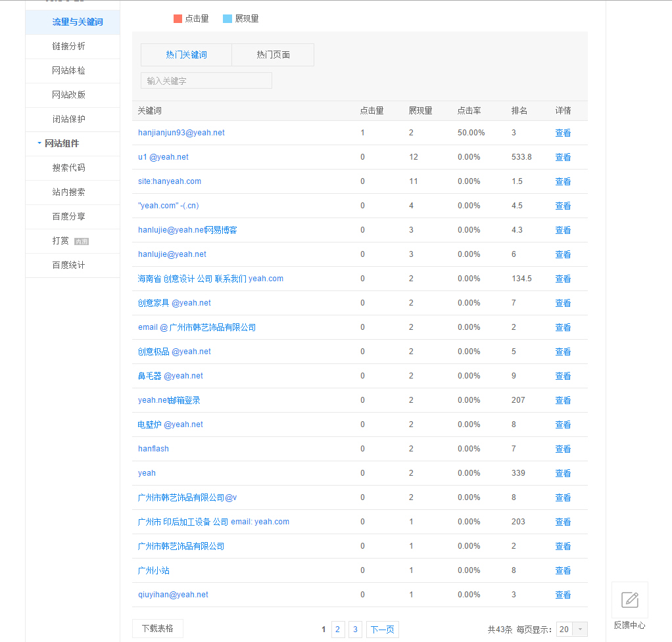Click current page number 1

pyautogui.click(x=324, y=630)
